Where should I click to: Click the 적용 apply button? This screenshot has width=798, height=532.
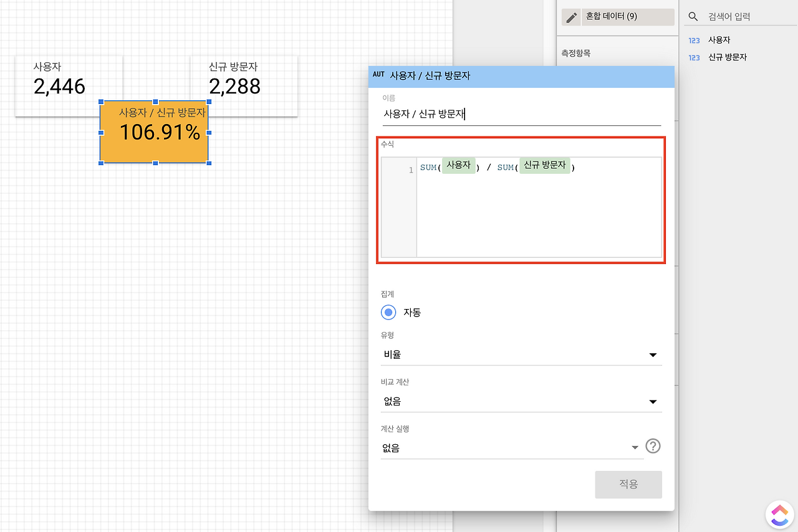(x=628, y=484)
